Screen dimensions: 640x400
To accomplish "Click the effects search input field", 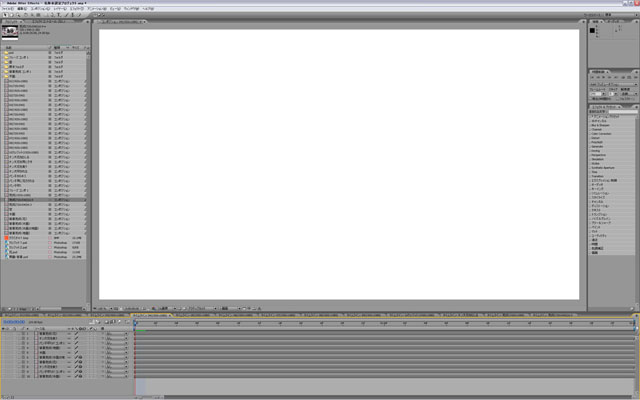I will pos(623,111).
